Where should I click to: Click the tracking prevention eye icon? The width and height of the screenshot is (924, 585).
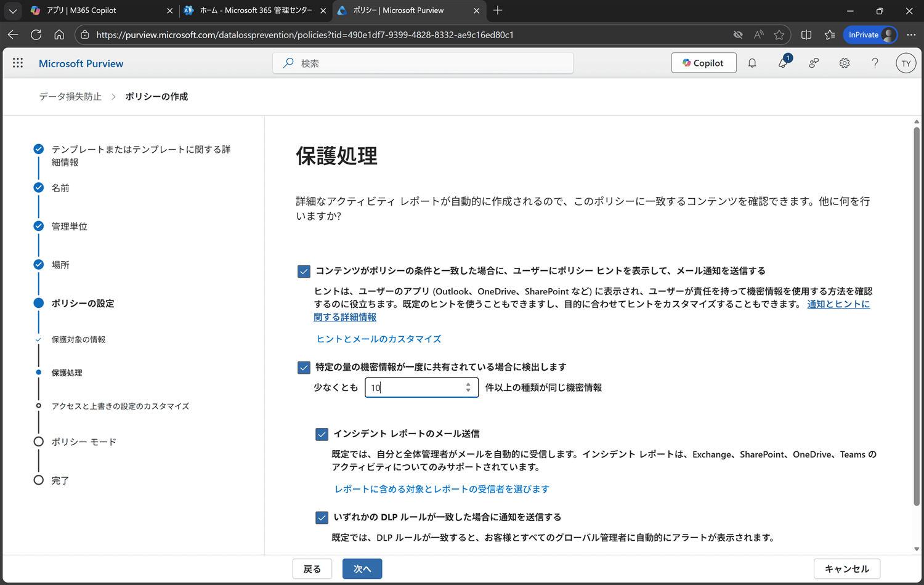tap(738, 34)
